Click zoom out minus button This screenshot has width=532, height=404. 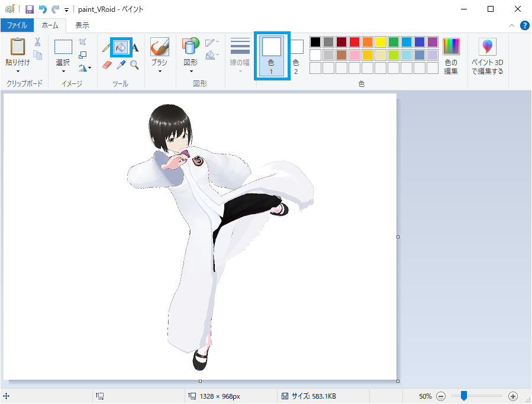[441, 396]
